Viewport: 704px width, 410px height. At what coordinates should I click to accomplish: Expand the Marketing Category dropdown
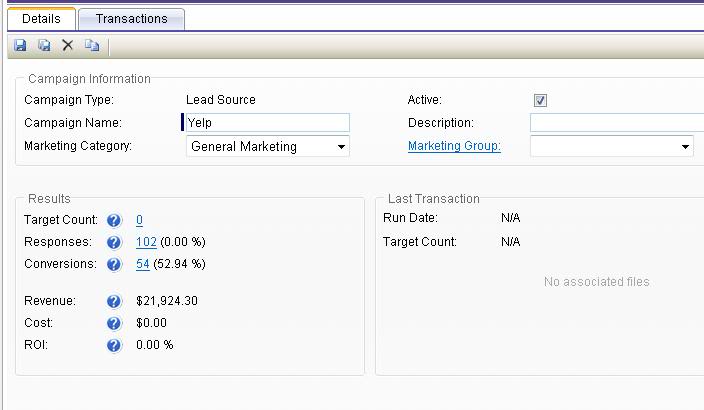pos(341,147)
